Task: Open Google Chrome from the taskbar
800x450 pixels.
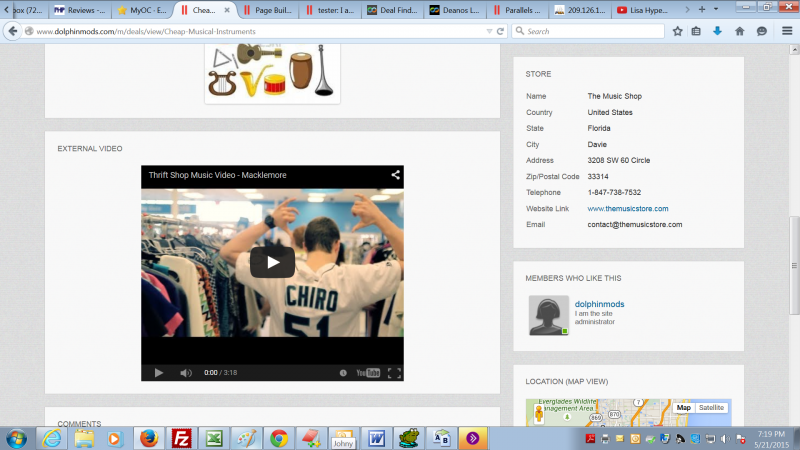Action: click(279, 438)
